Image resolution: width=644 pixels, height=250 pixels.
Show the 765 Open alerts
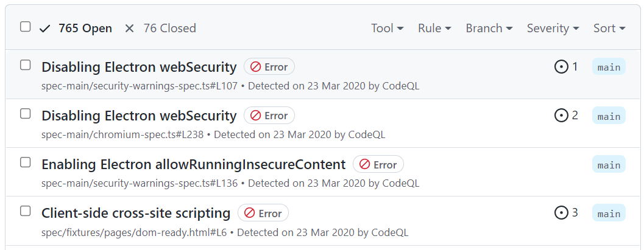[x=76, y=28]
